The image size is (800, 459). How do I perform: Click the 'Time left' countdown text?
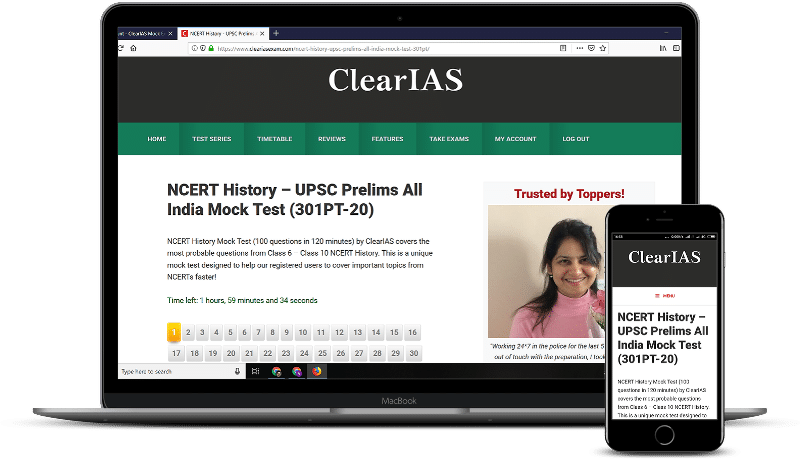242,300
